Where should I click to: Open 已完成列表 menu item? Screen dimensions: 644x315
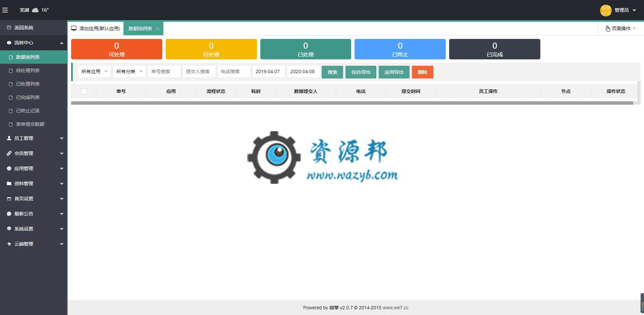(x=34, y=97)
